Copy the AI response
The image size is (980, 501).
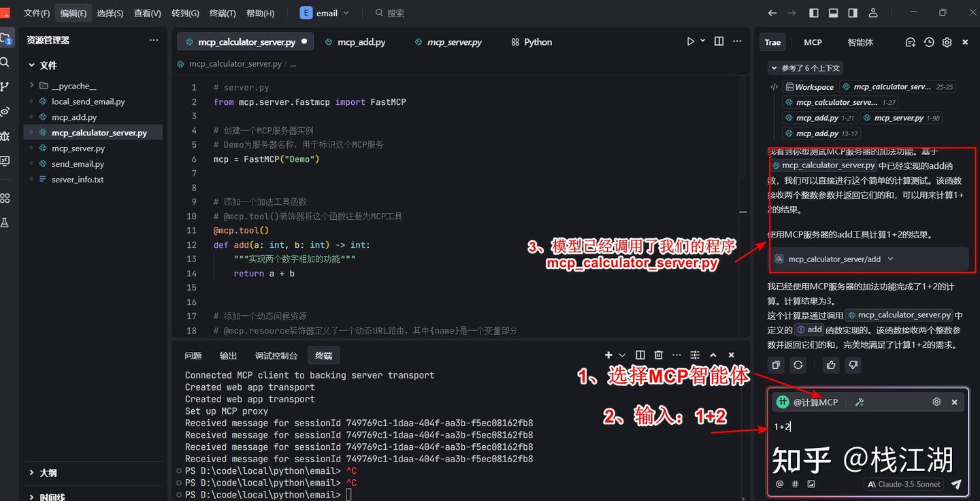point(776,365)
